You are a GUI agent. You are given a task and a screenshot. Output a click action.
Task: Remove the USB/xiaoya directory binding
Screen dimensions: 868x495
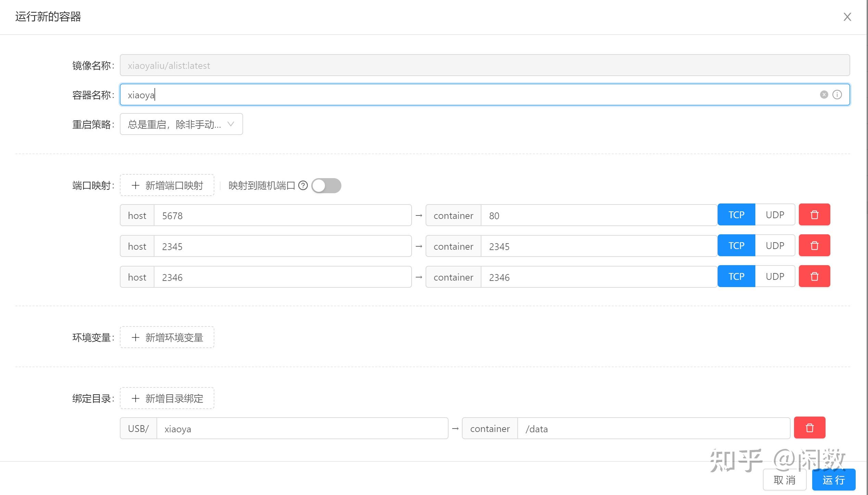[809, 428]
